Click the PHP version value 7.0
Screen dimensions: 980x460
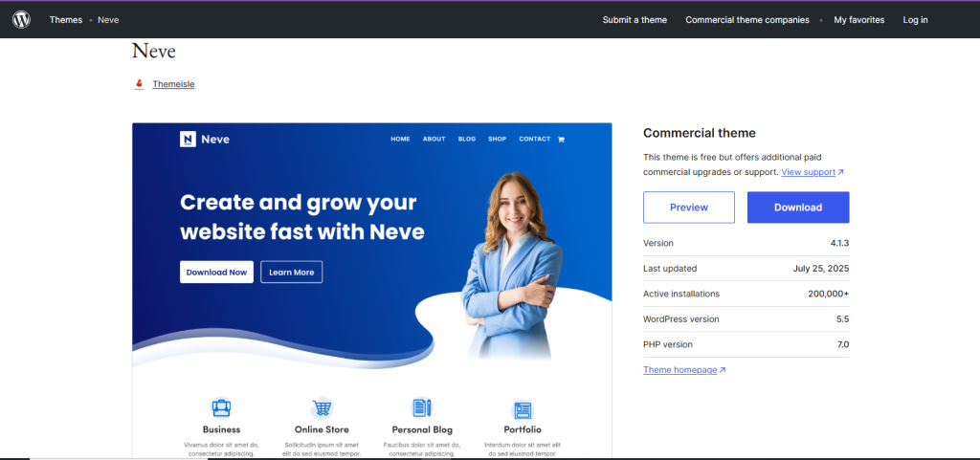coord(843,344)
